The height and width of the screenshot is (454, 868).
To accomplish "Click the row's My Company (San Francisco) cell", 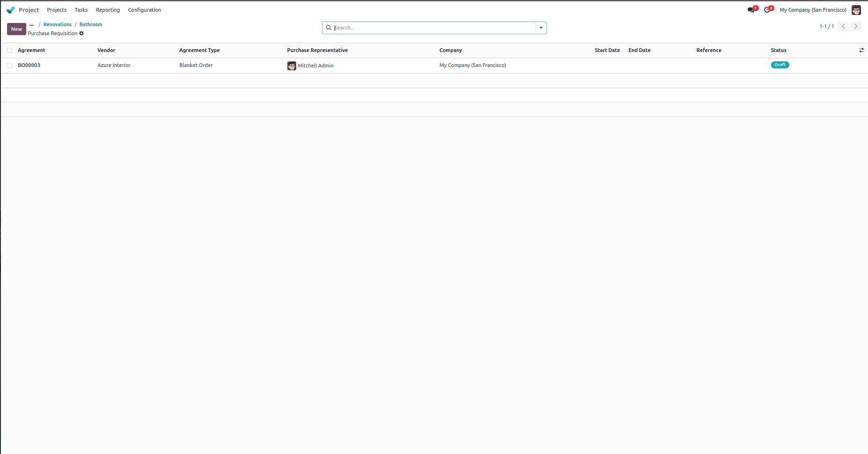I will tap(473, 65).
